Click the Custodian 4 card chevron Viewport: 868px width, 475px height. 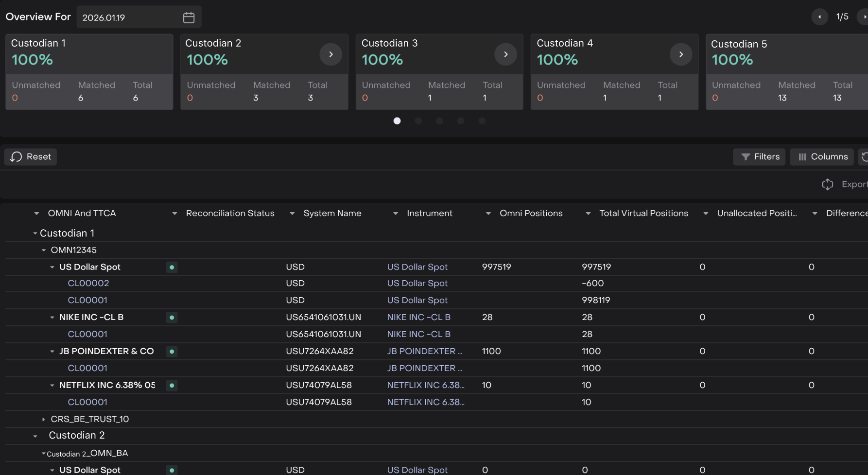[x=680, y=54]
